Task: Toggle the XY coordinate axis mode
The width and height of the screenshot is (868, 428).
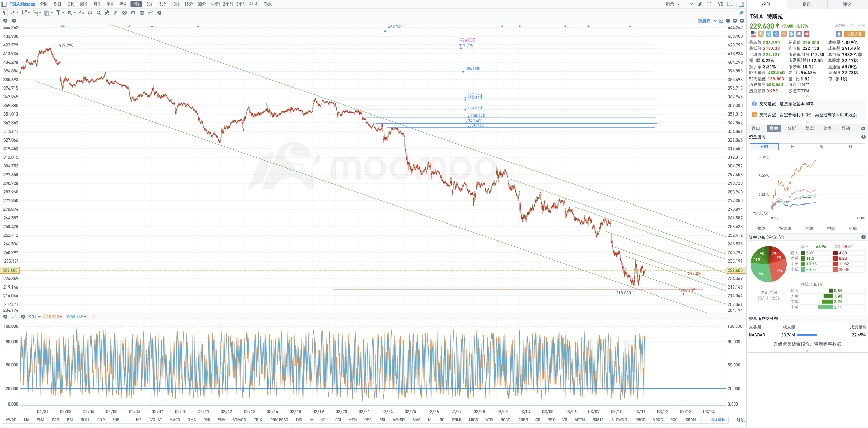Action: (721, 21)
